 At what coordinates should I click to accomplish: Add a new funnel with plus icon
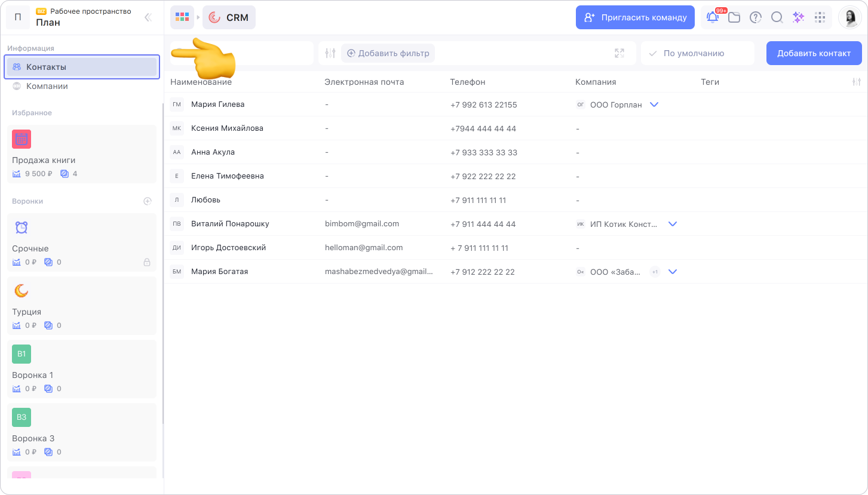[148, 201]
